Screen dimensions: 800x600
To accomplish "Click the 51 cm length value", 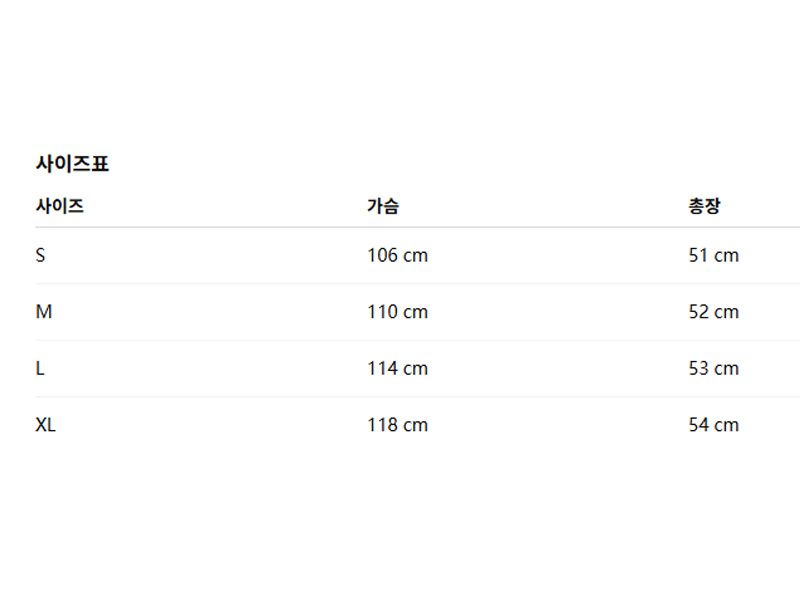I will [714, 255].
